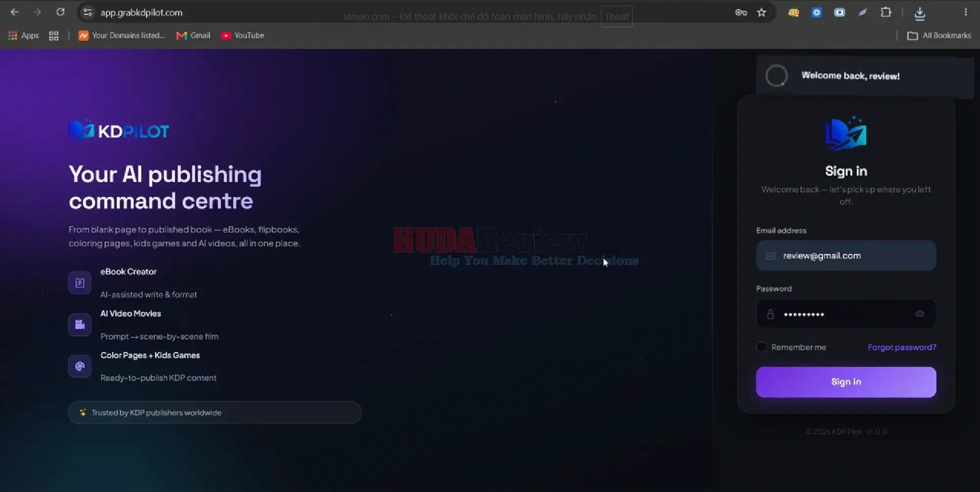Select the Email address field
The width and height of the screenshot is (980, 492).
846,256
